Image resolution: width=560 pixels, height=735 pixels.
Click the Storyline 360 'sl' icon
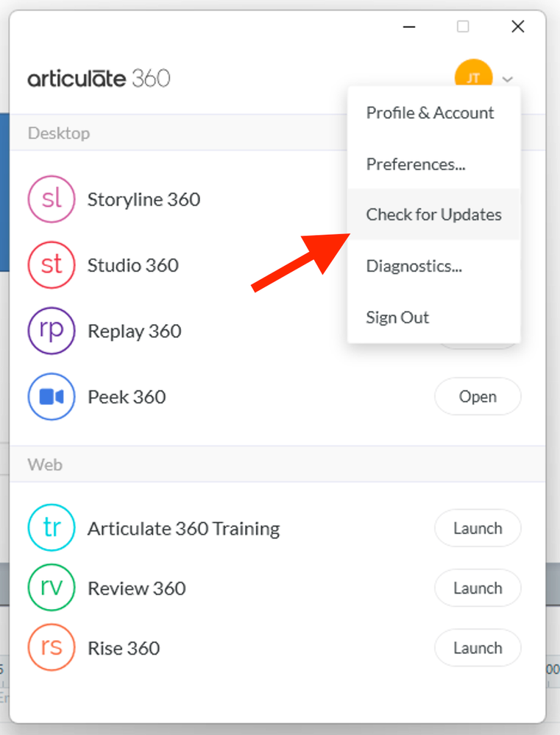click(x=52, y=199)
